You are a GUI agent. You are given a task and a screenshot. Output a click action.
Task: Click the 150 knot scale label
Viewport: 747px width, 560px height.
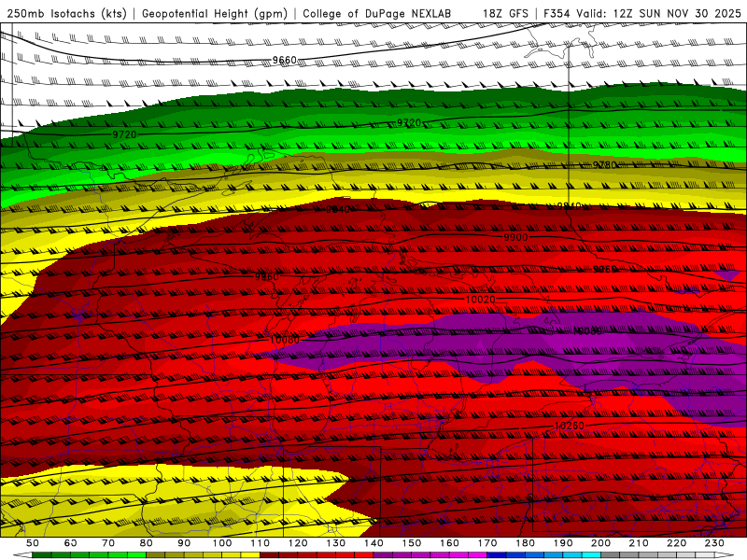click(x=412, y=543)
